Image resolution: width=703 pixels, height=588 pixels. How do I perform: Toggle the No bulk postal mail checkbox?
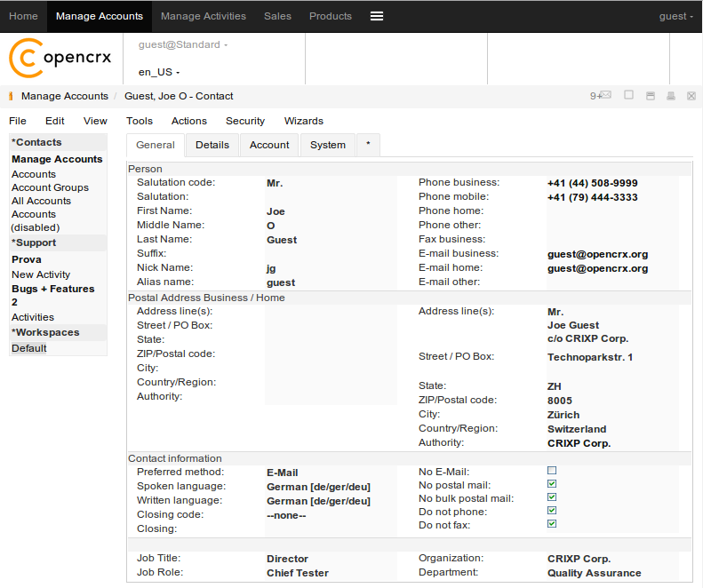(552, 497)
